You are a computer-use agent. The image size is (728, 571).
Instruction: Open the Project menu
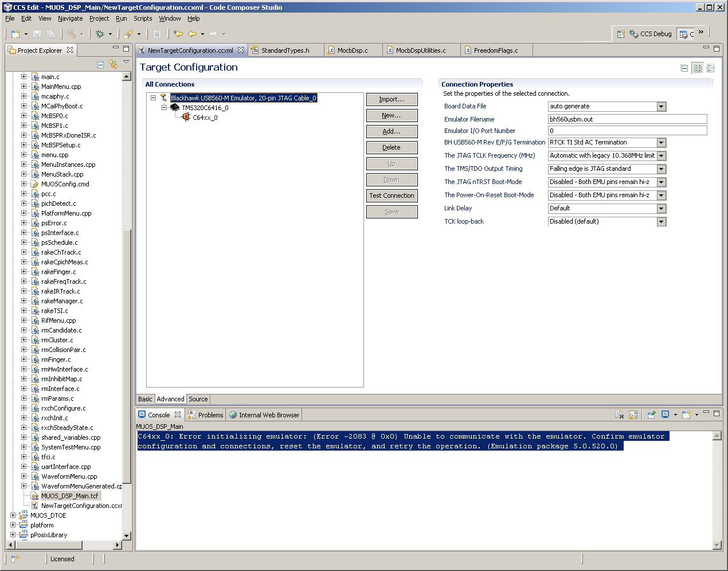99,18
